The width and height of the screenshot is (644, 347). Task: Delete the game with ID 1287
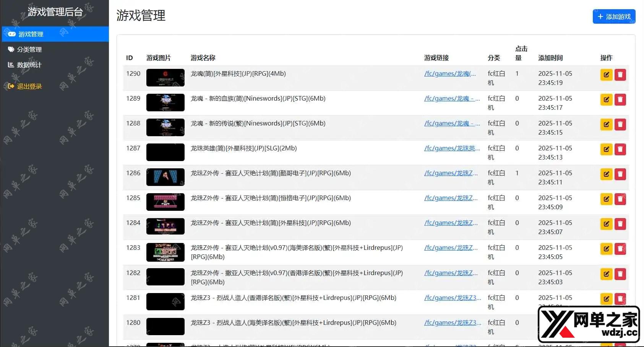pos(620,150)
